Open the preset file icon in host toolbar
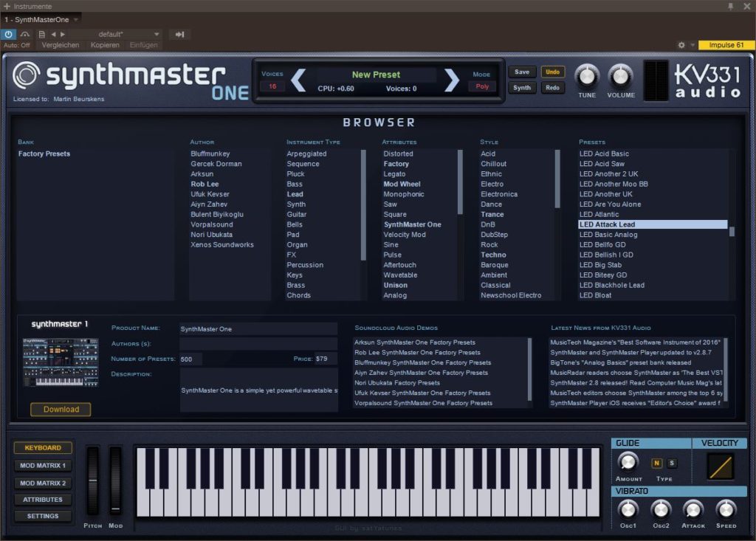The height and width of the screenshot is (541, 756). pos(42,34)
